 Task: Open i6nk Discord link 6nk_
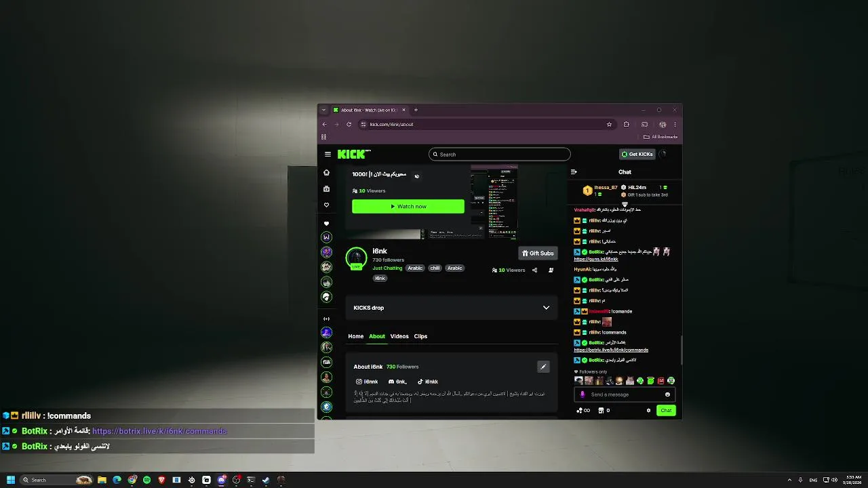pos(397,382)
